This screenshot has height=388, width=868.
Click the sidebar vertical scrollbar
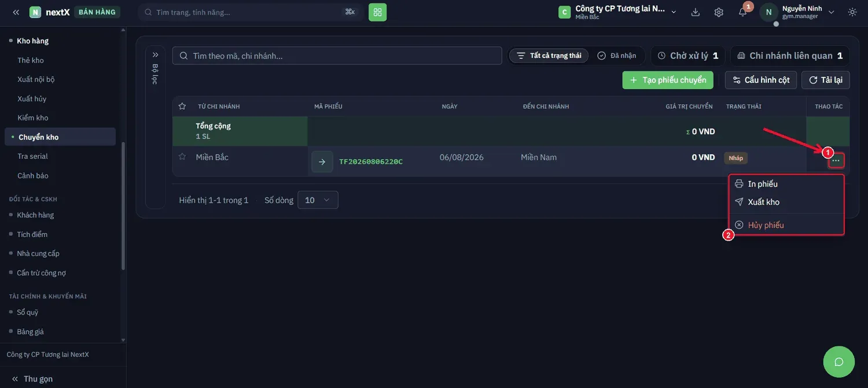pos(123,206)
